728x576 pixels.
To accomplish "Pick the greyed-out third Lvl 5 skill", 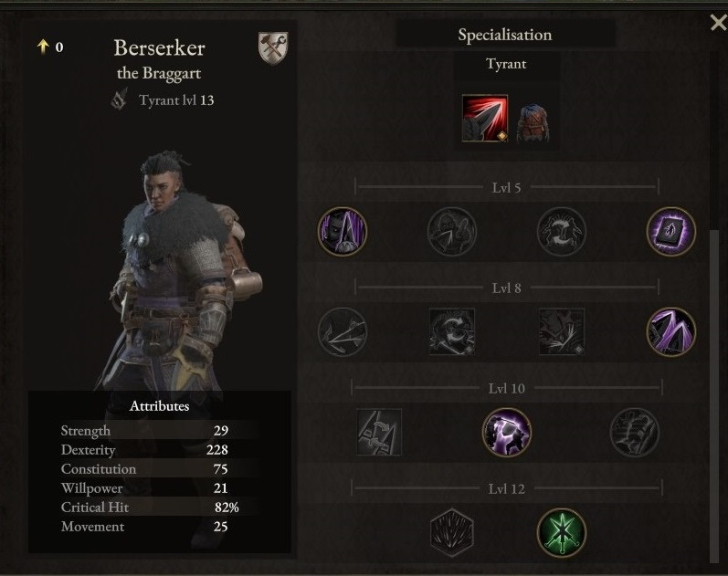I will click(562, 231).
